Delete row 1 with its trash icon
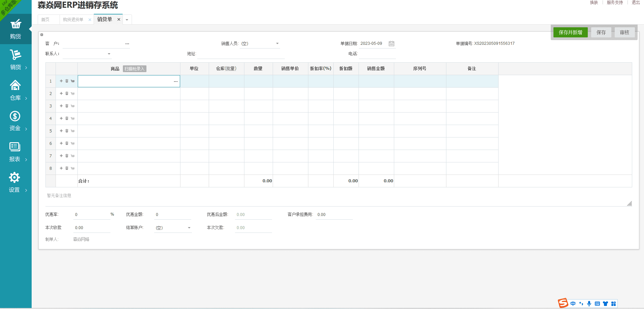Screen dimensions: 644x309 coord(67,81)
